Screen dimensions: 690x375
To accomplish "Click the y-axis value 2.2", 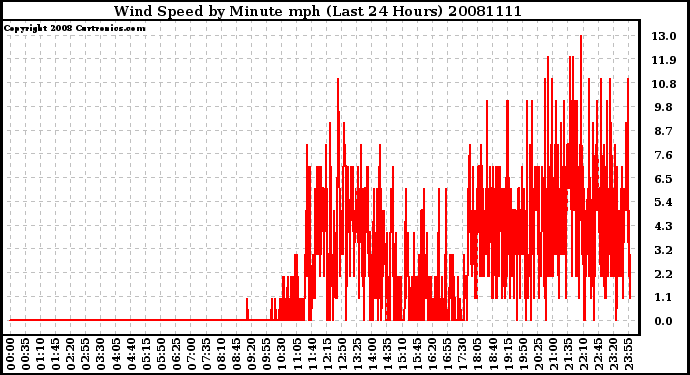I will click(664, 274).
